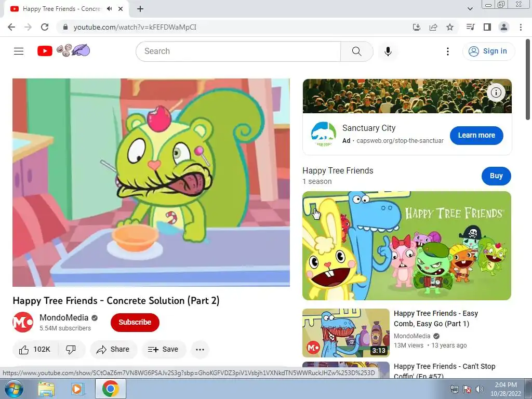Open media controls icon in Chrome toolbar
The height and width of the screenshot is (399, 532).
pos(471,27)
